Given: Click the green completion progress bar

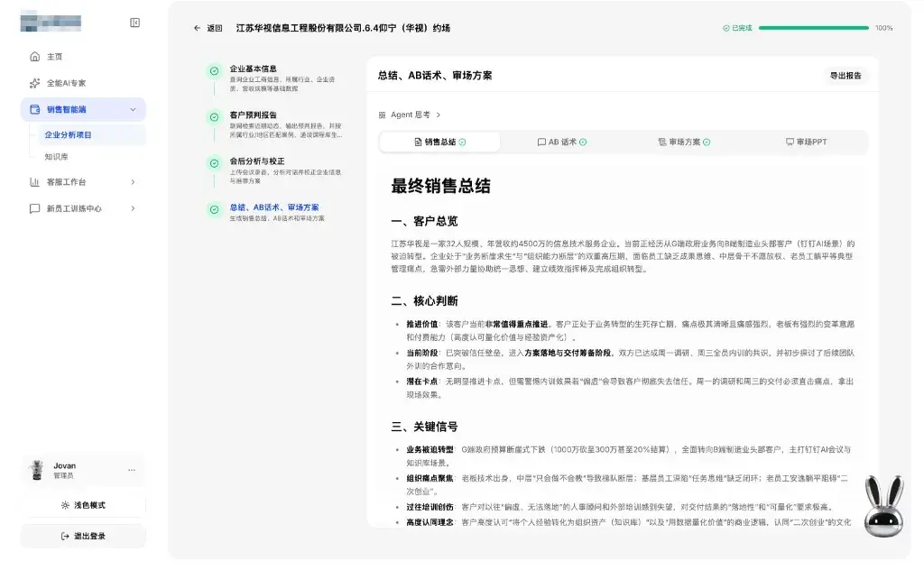Looking at the screenshot, I should click(x=814, y=28).
